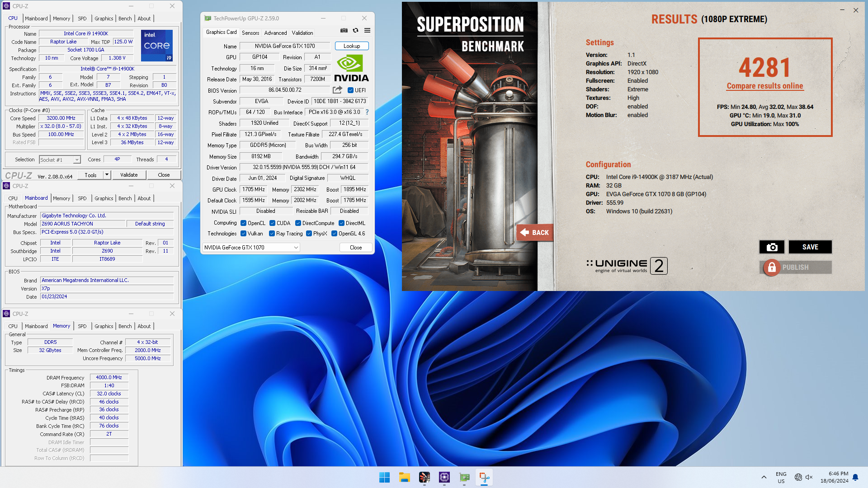Click the GPU-Z Name field showing GTX 1070
This screenshot has width=868, height=488.
click(285, 46)
